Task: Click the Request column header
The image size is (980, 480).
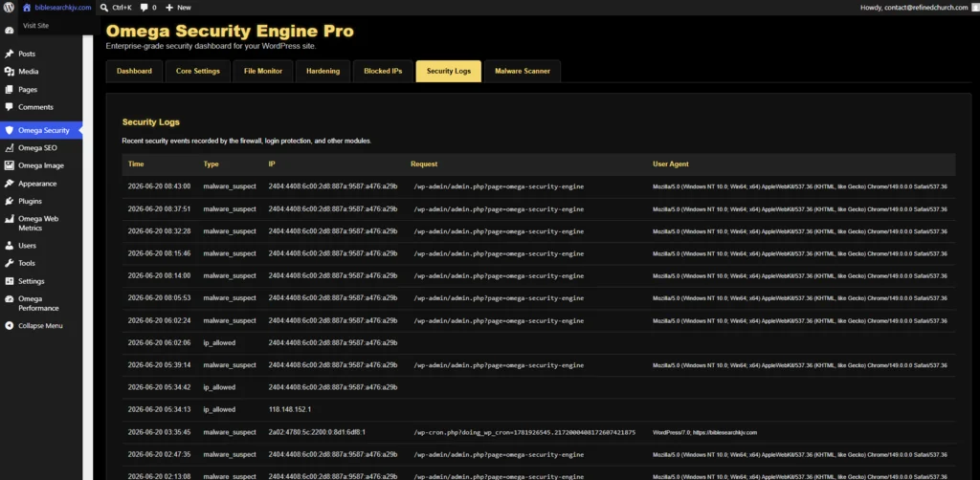Action: tap(424, 164)
